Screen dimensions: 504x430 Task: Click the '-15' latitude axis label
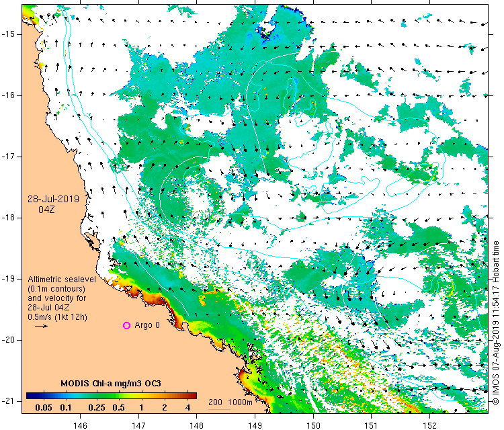click(x=7, y=34)
